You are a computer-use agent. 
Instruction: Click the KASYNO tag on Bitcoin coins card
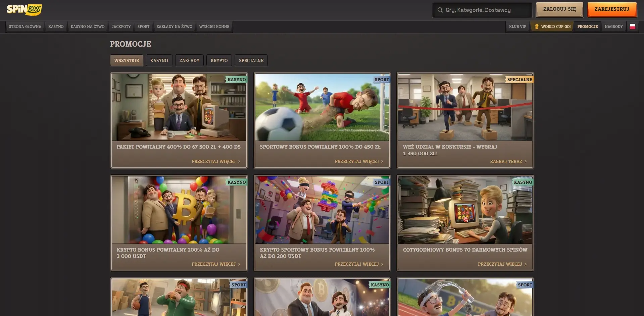[x=380, y=285]
